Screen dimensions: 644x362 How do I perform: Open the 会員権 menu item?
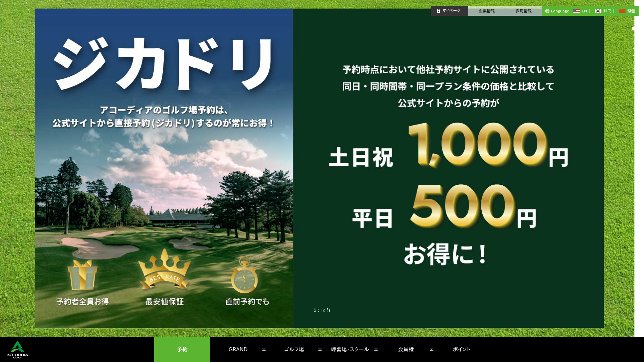406,349
